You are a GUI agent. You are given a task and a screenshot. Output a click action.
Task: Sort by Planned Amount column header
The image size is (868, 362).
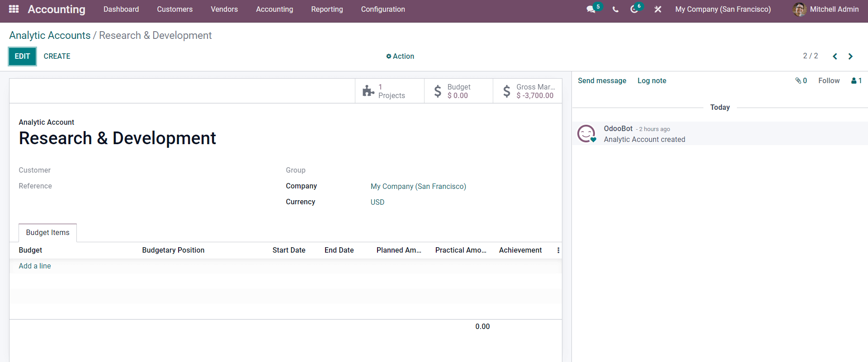point(399,250)
